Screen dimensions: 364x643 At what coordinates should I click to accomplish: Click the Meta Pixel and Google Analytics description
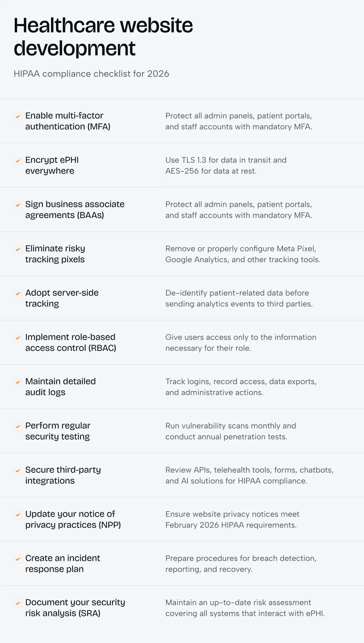pos(243,254)
